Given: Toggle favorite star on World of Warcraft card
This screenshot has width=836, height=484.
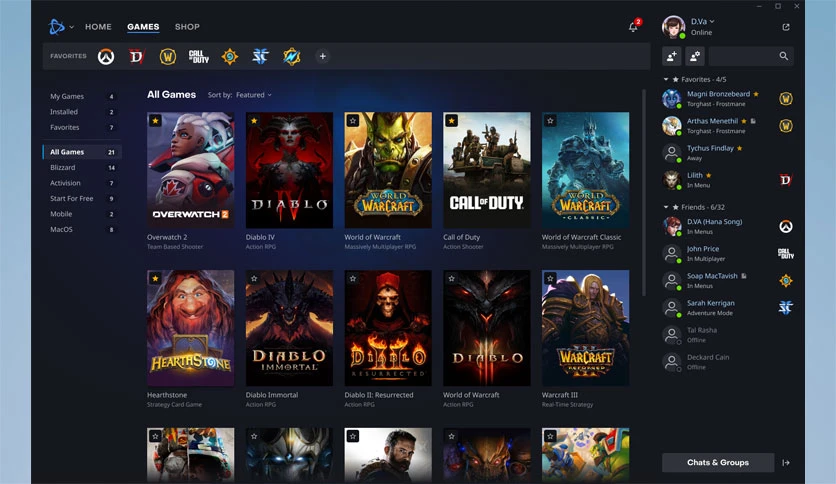Looking at the screenshot, I should click(352, 121).
